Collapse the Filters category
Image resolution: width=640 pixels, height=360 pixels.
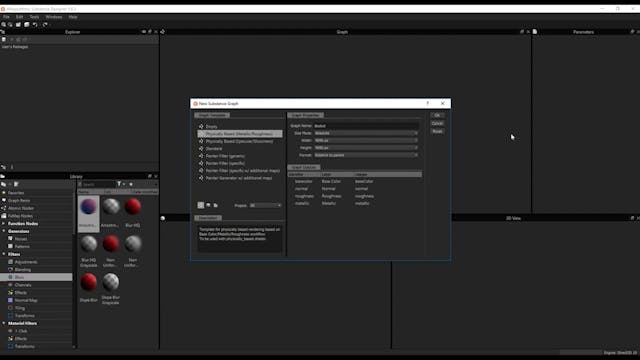(x=4, y=254)
